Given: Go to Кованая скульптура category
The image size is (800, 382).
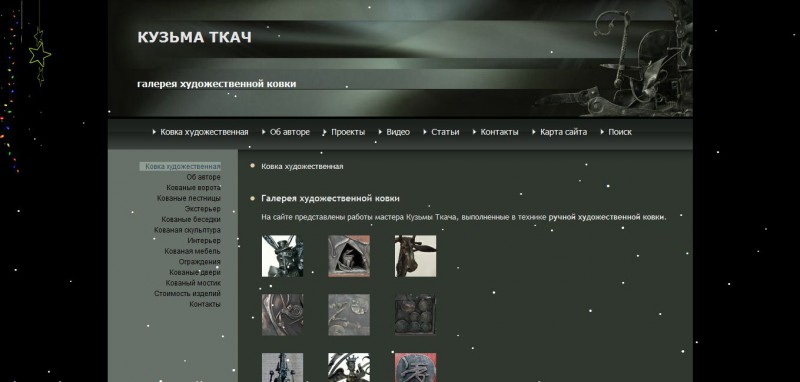Looking at the screenshot, I should pos(187,230).
